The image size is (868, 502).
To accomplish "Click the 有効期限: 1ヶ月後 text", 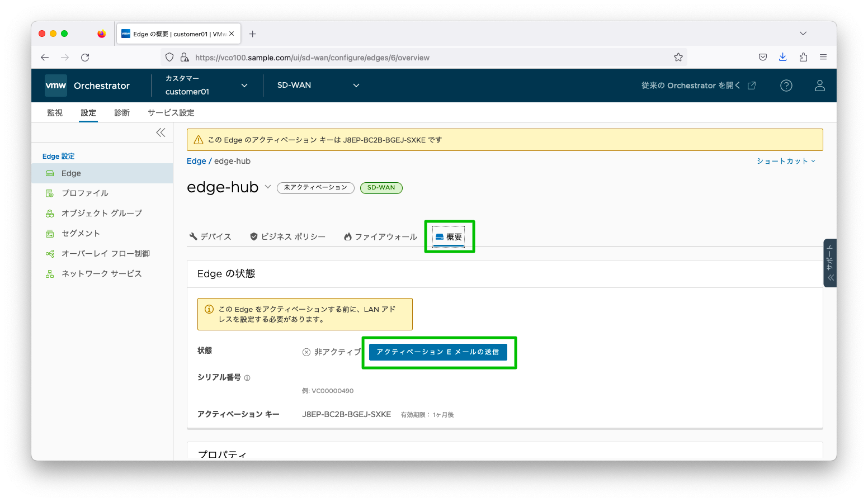I will click(427, 415).
